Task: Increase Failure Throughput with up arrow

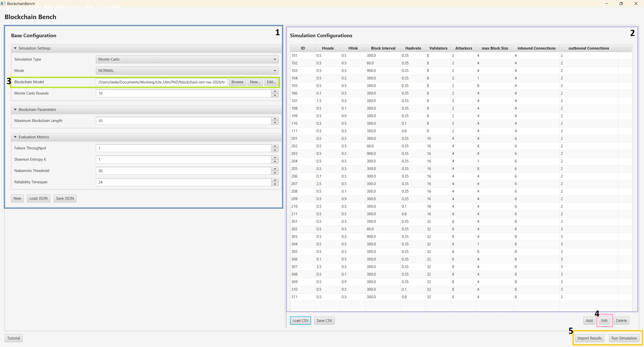Action: click(275, 146)
